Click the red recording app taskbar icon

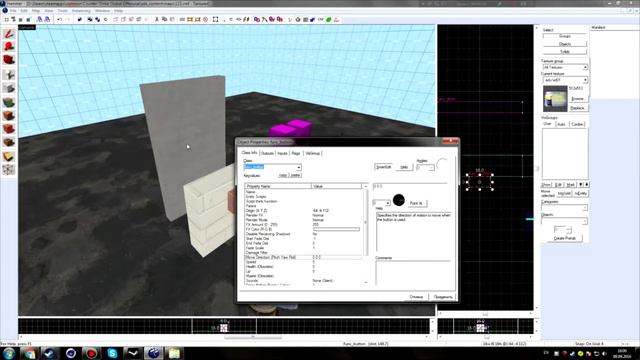(x=91, y=353)
